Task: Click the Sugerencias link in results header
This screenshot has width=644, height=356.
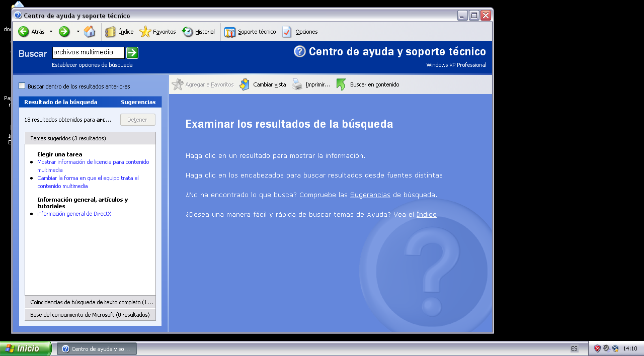Action: [x=138, y=102]
